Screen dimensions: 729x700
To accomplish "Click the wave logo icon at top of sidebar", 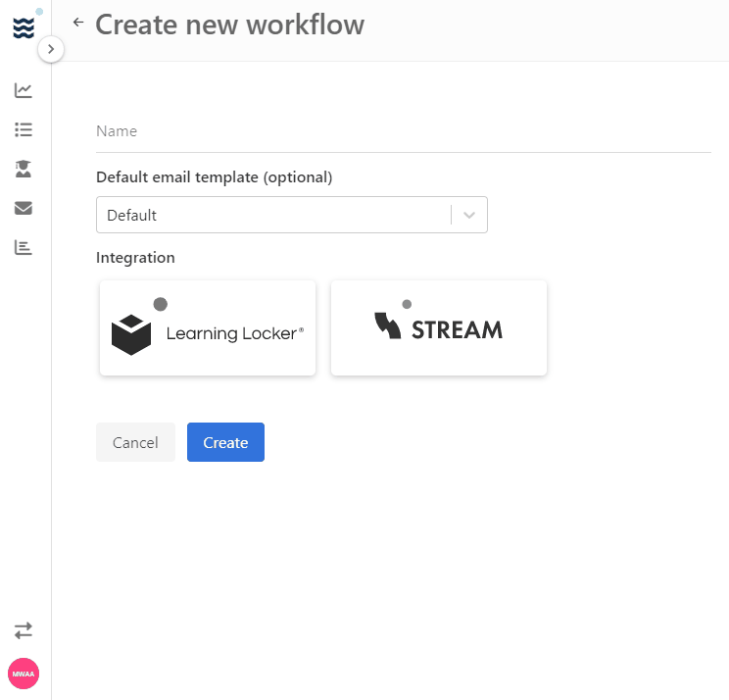I will click(24, 27).
